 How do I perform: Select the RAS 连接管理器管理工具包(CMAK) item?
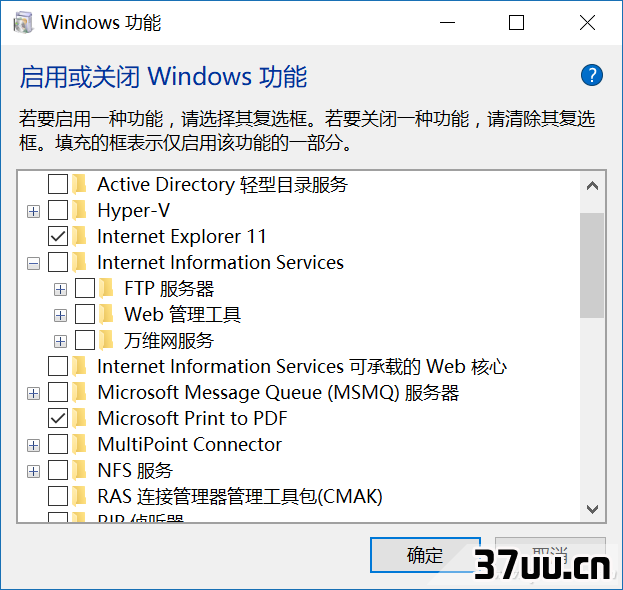[240, 496]
